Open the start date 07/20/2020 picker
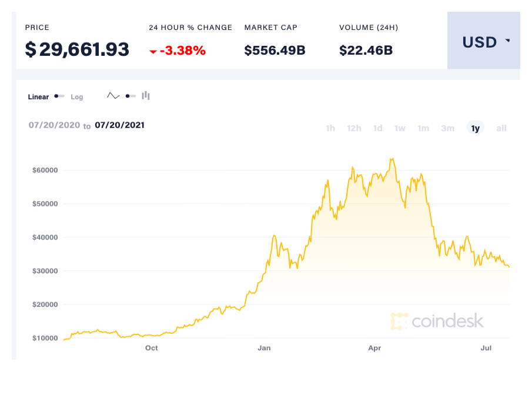532x395 pixels. [x=54, y=125]
